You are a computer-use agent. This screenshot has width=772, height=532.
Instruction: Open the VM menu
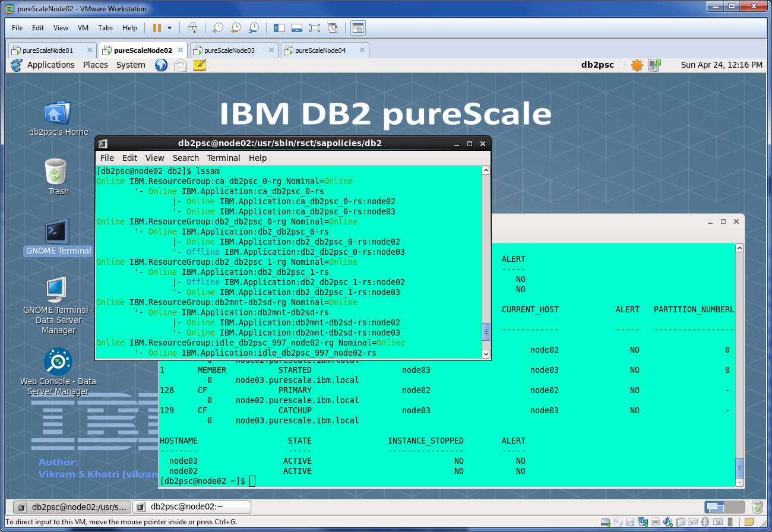(83, 28)
